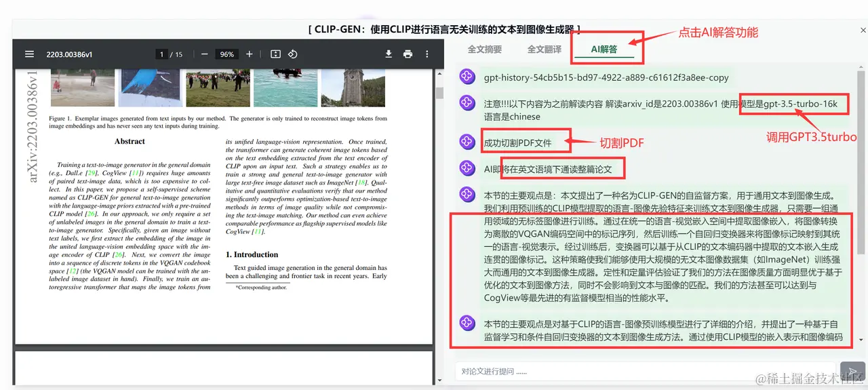Click avatar beside AI即将在英文语境下通读整篇论文
The width and height of the screenshot is (868, 390).
(467, 168)
